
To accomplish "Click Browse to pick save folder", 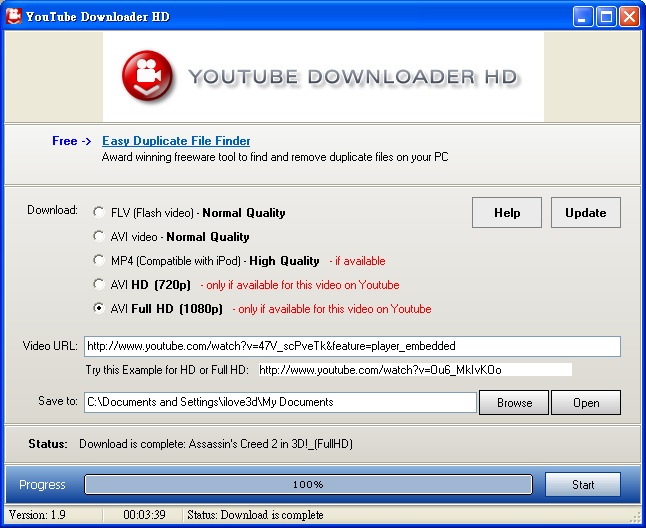I will click(514, 402).
